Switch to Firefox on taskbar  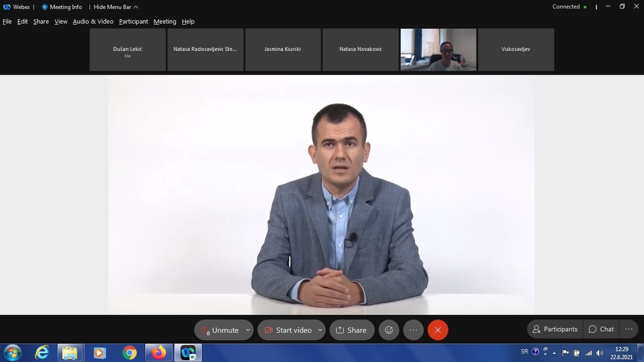[159, 353]
